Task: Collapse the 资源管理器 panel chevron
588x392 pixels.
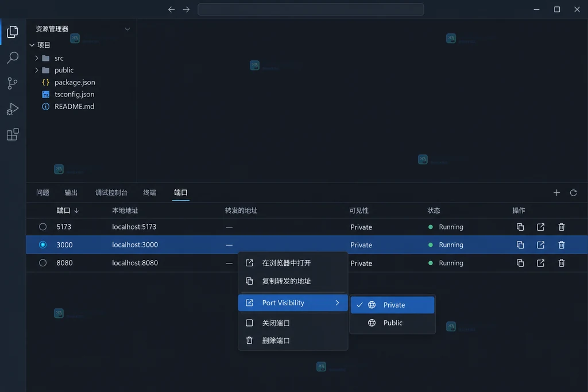Action: tap(127, 29)
